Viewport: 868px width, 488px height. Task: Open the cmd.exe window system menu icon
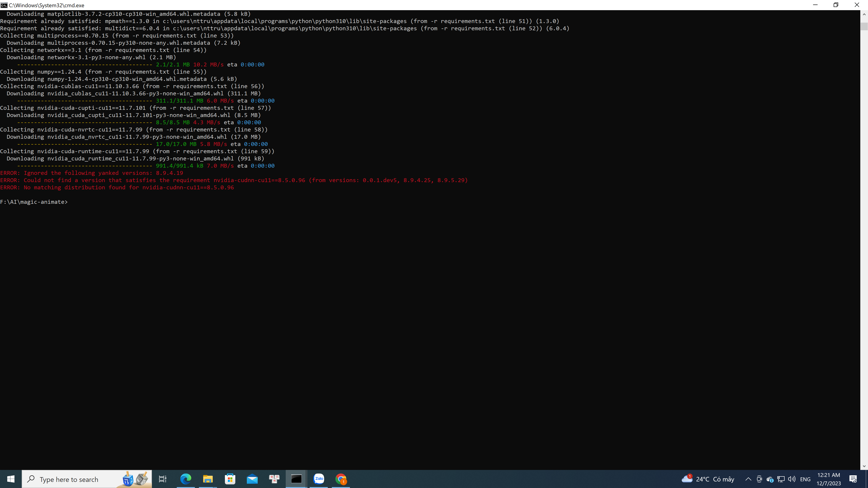tap(4, 5)
